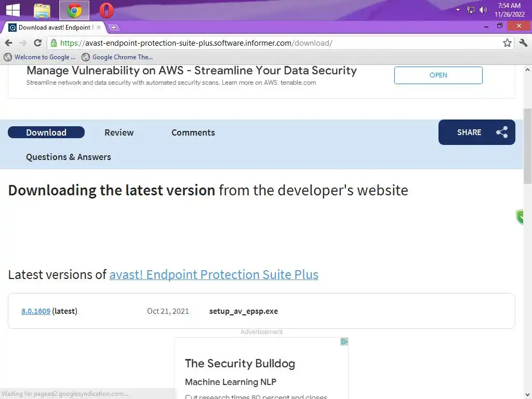The width and height of the screenshot is (532, 399).
Task: Open the Questions & Answers tab
Action: (x=69, y=157)
